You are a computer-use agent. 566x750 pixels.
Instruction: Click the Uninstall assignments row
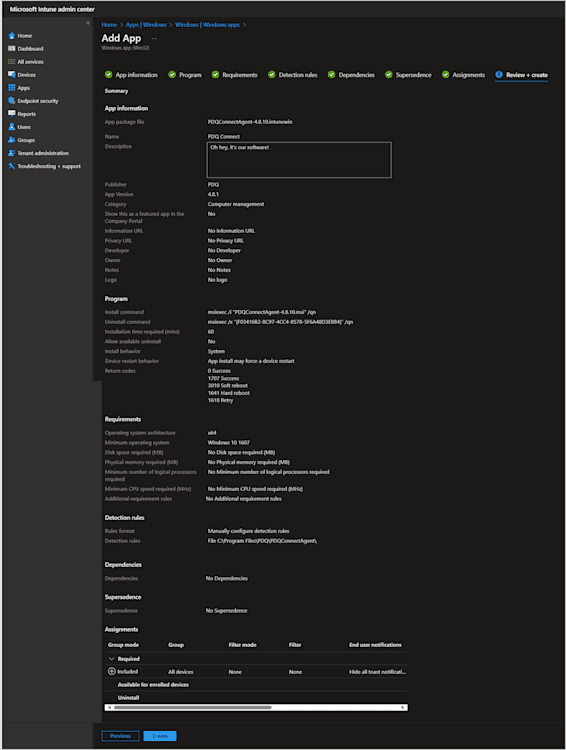click(128, 697)
